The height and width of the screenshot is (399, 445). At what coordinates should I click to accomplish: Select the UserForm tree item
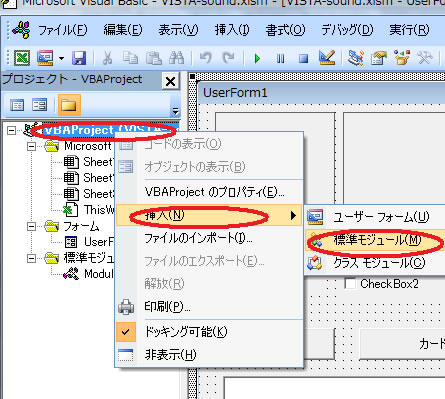coord(99,242)
